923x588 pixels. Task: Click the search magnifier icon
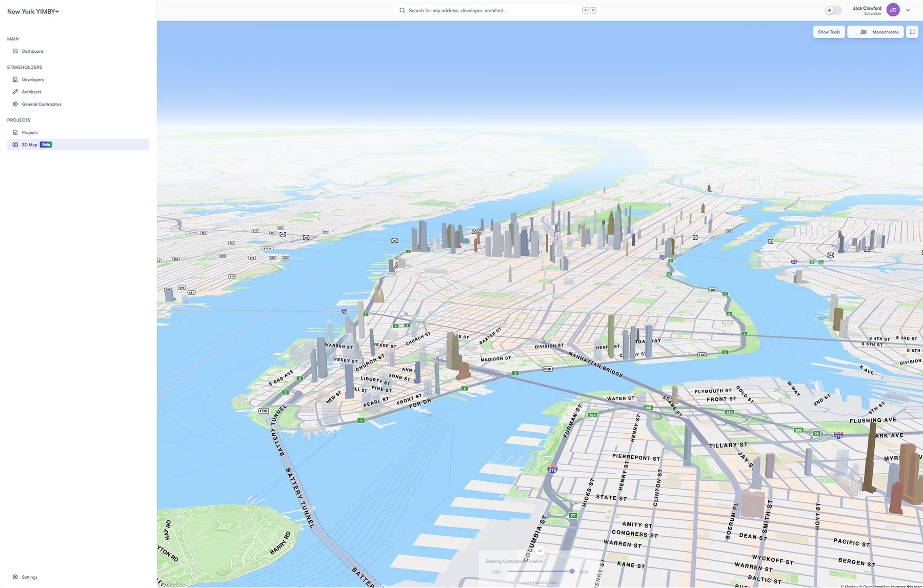point(402,10)
